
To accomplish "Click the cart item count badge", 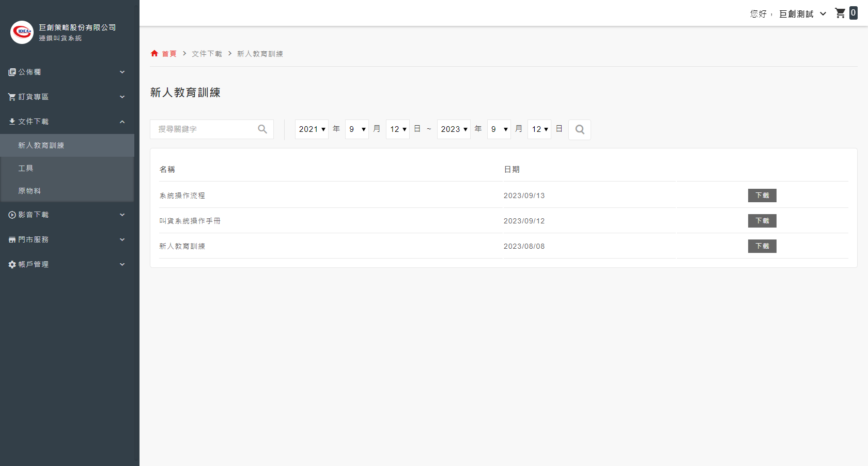I will click(853, 13).
